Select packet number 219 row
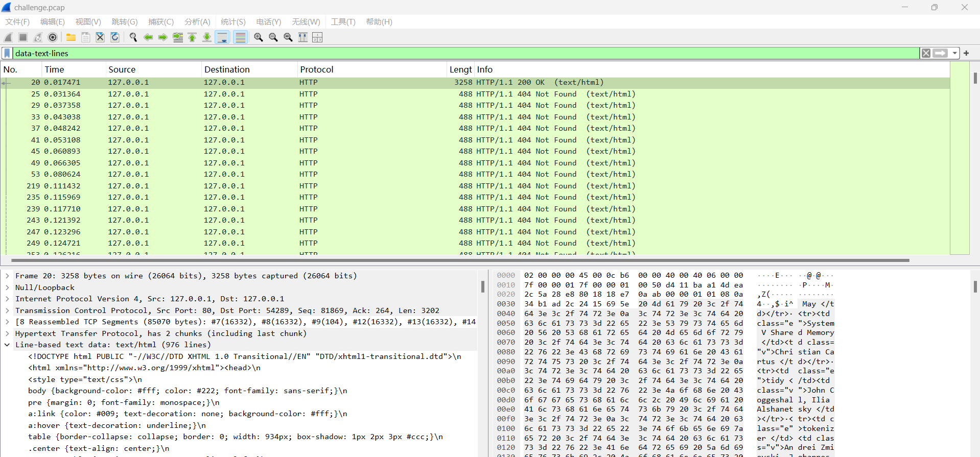Viewport: 980px width, 457px height. 475,186
